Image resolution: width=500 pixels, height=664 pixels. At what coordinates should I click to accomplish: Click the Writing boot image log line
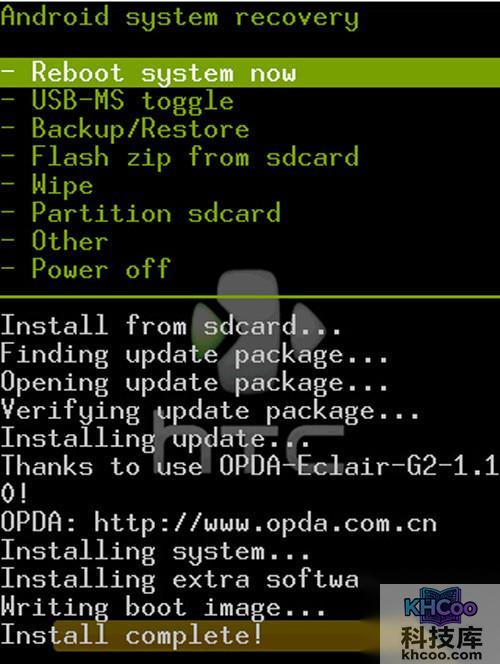(x=163, y=607)
